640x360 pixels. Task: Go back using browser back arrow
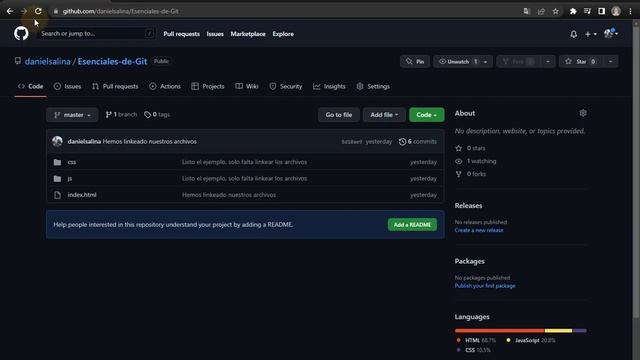9,11
